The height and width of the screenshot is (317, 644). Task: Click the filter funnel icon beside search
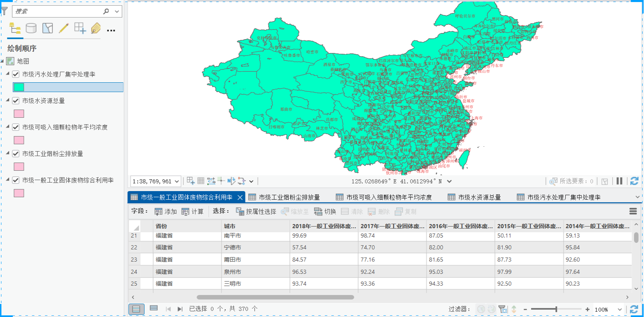point(4,11)
